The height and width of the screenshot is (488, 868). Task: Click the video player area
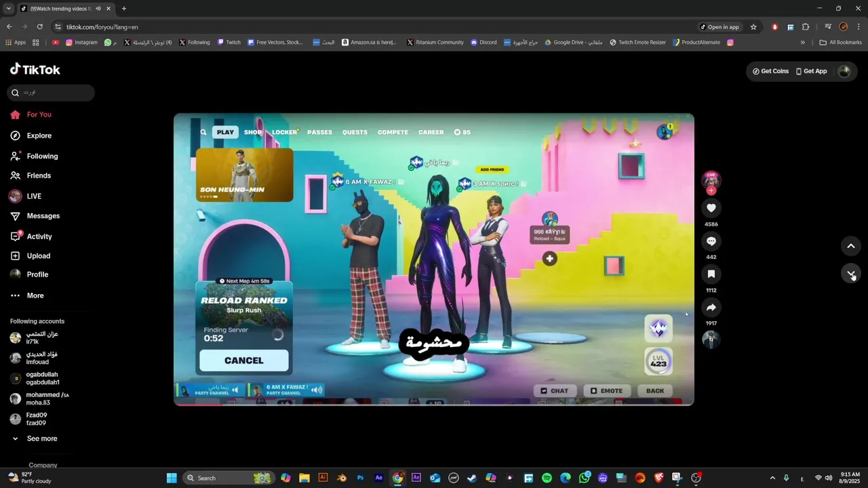coord(434,260)
